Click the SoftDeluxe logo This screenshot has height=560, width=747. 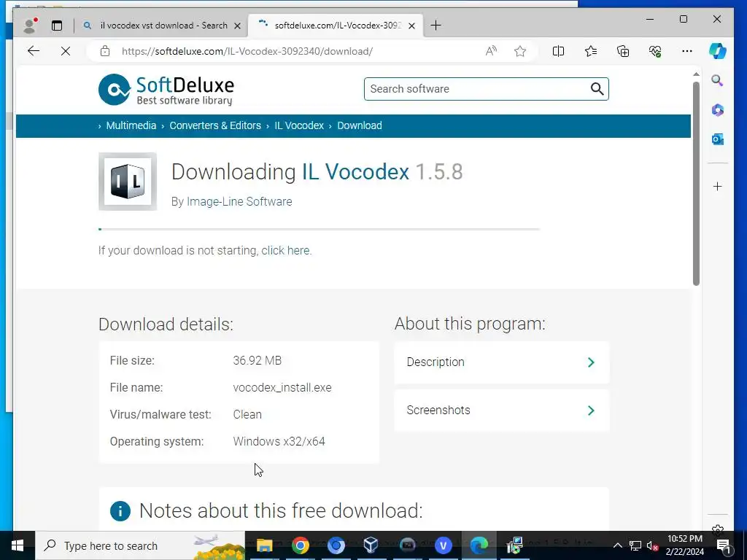coord(166,90)
